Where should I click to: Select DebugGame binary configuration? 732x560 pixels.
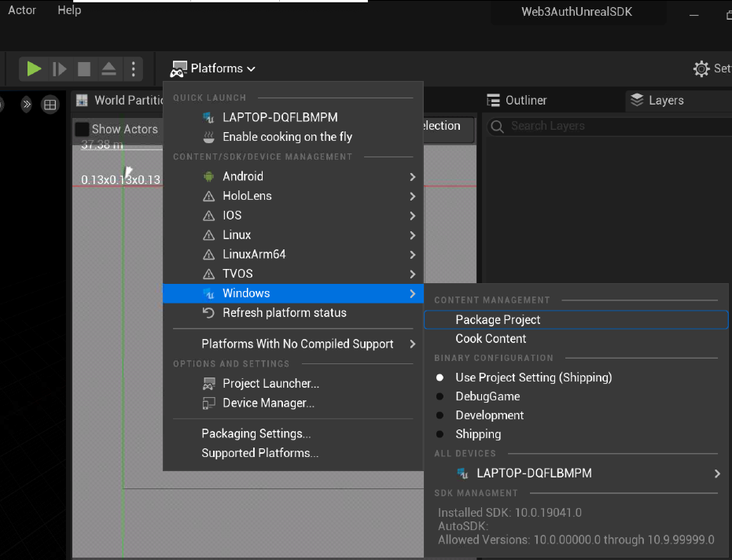440,396
